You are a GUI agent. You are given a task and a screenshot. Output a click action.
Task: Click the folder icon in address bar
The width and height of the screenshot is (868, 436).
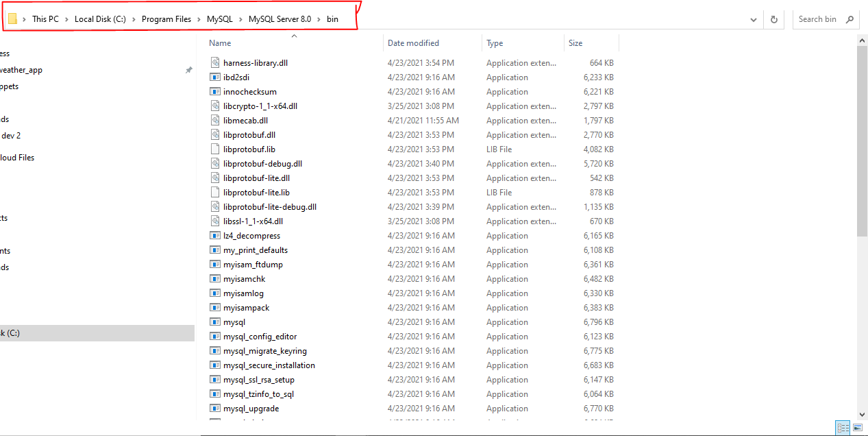coord(12,19)
